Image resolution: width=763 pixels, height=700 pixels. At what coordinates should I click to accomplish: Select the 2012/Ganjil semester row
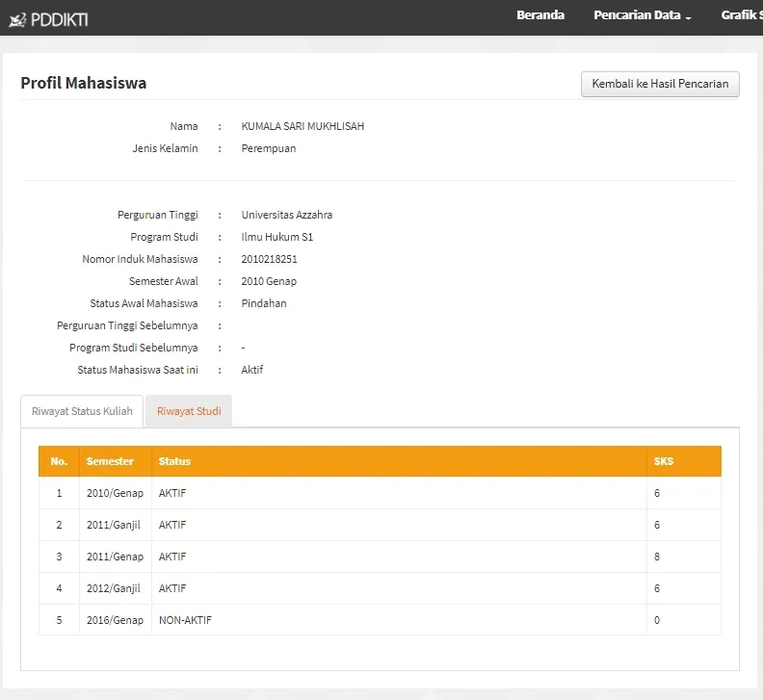(x=115, y=588)
